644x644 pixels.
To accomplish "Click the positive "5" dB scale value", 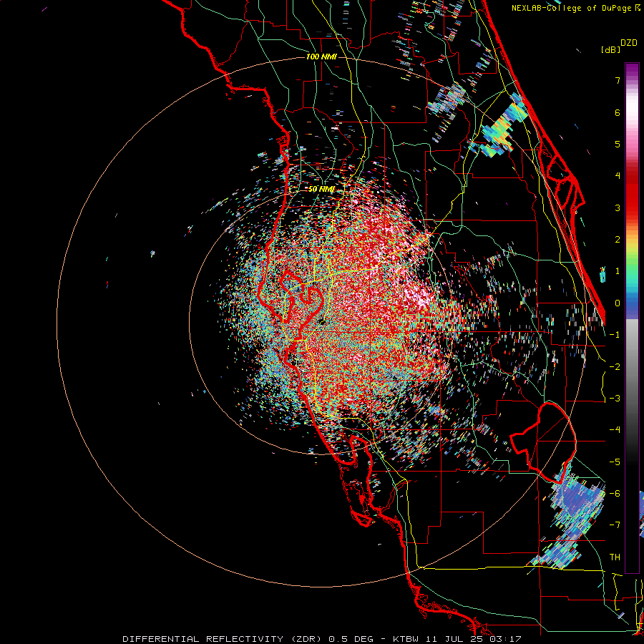I will 618,144.
